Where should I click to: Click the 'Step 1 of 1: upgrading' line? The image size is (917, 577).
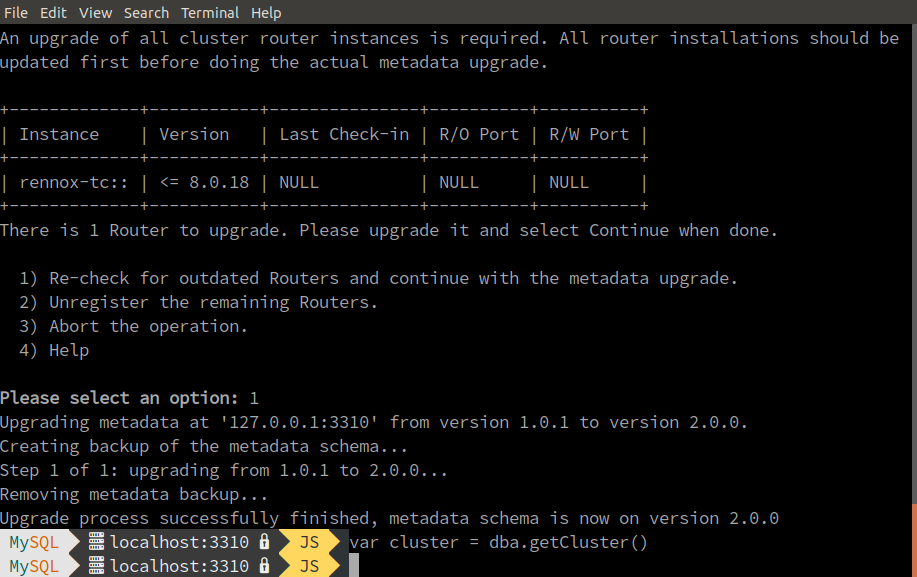224,470
